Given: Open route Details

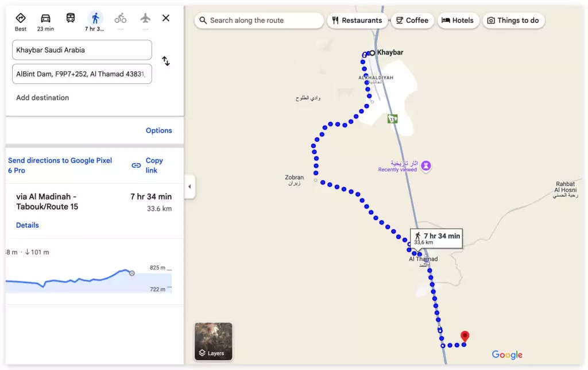Looking at the screenshot, I should 28,225.
